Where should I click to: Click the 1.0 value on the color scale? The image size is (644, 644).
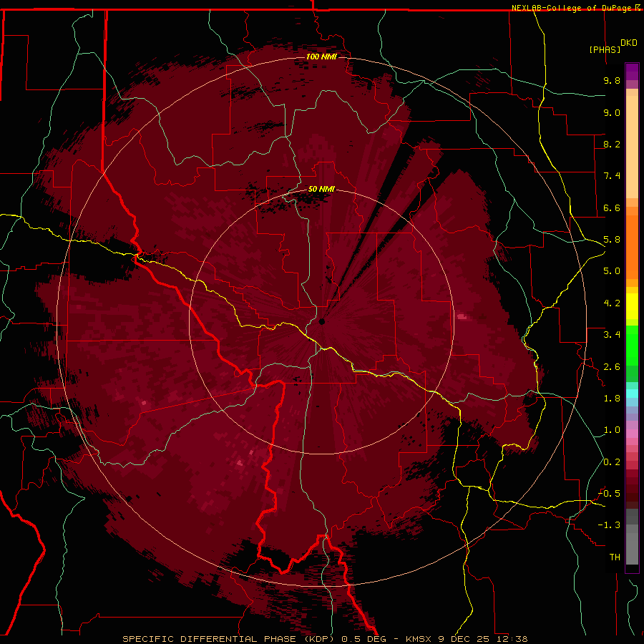tap(612, 430)
